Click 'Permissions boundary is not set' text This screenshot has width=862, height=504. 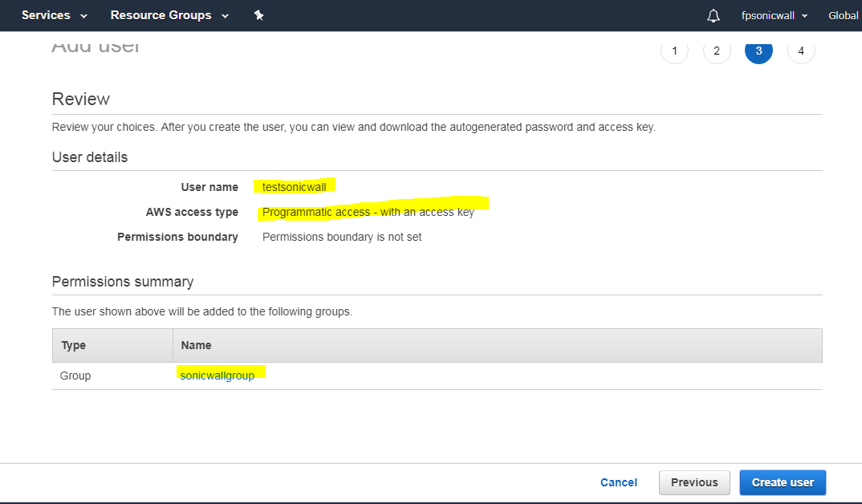pyautogui.click(x=341, y=237)
